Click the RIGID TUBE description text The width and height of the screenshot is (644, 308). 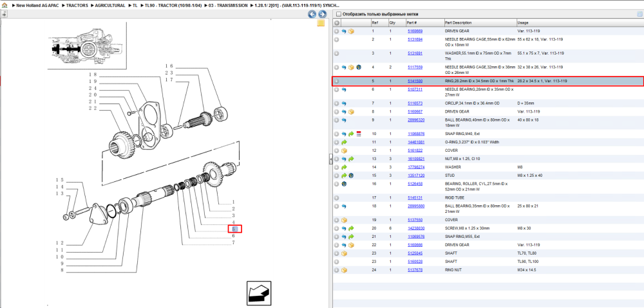pyautogui.click(x=454, y=197)
